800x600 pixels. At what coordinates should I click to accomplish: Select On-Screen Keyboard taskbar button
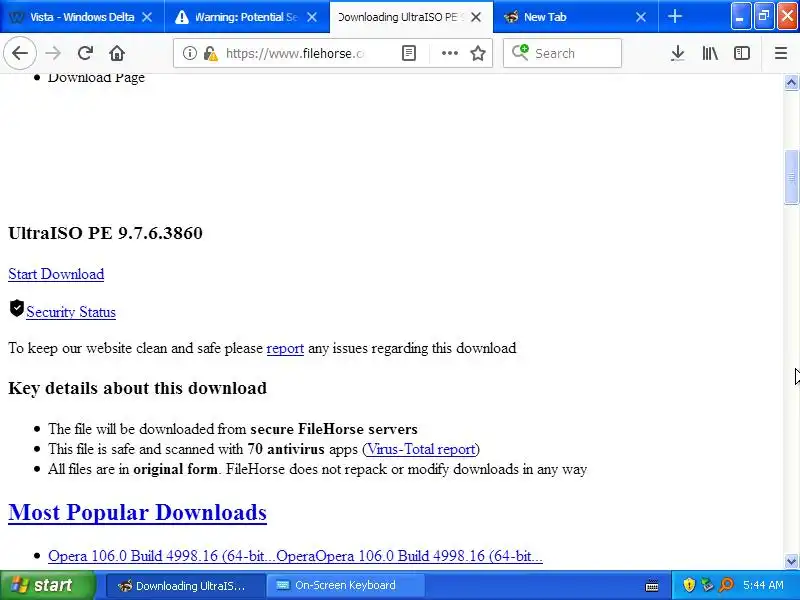[x=345, y=586]
